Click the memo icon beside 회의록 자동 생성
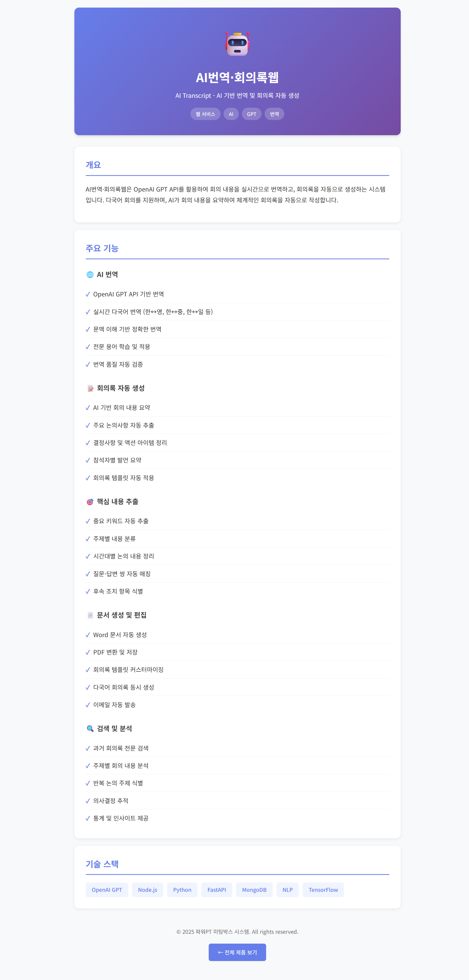This screenshot has height=980, width=469. pyautogui.click(x=90, y=388)
